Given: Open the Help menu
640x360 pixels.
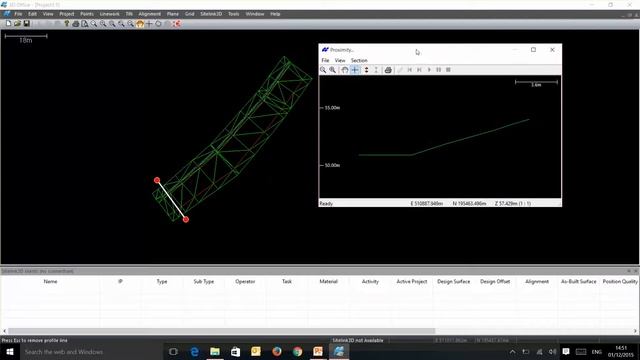Looking at the screenshot, I should (275, 14).
